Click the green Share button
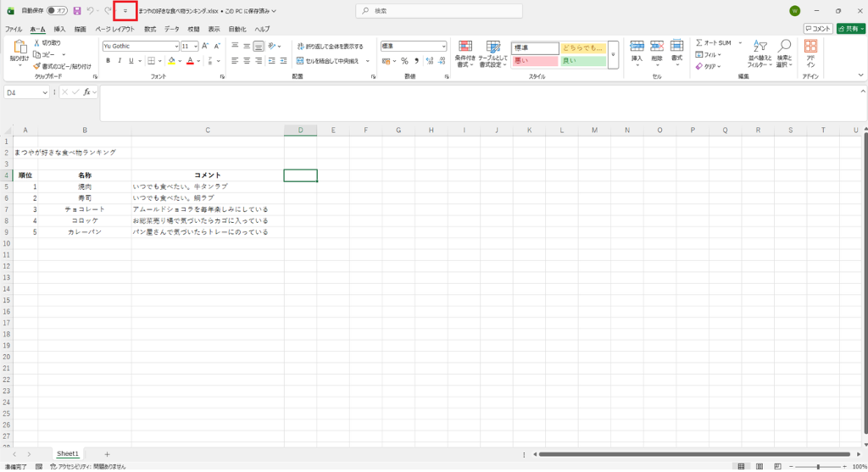Screen dimensions: 868x472 point(850,29)
